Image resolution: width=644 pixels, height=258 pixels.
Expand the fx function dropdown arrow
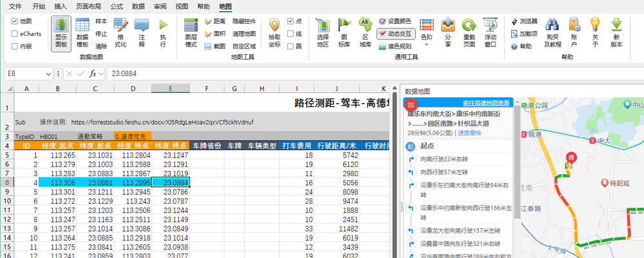tap(101, 74)
